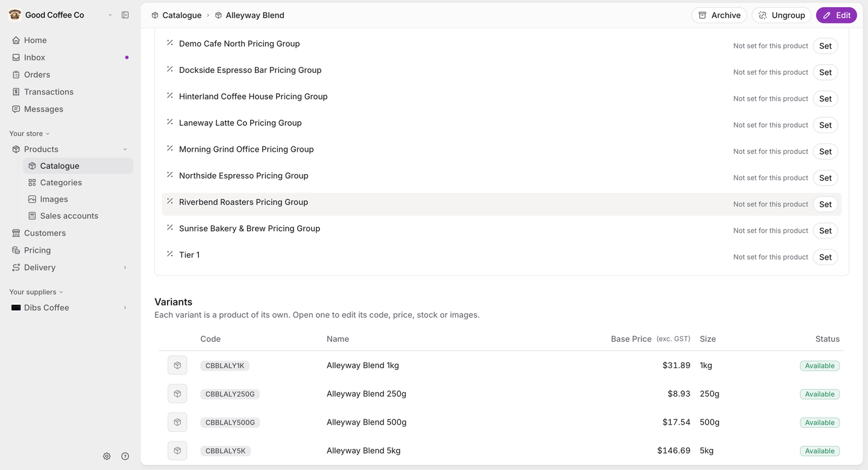Set price for Laneway Latte Co group
The height and width of the screenshot is (470, 868).
[825, 125]
